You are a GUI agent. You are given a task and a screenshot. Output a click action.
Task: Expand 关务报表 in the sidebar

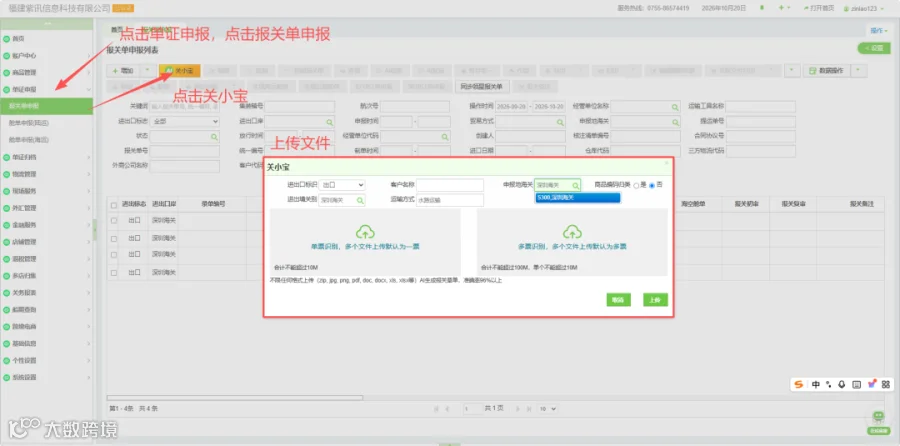tap(46, 293)
